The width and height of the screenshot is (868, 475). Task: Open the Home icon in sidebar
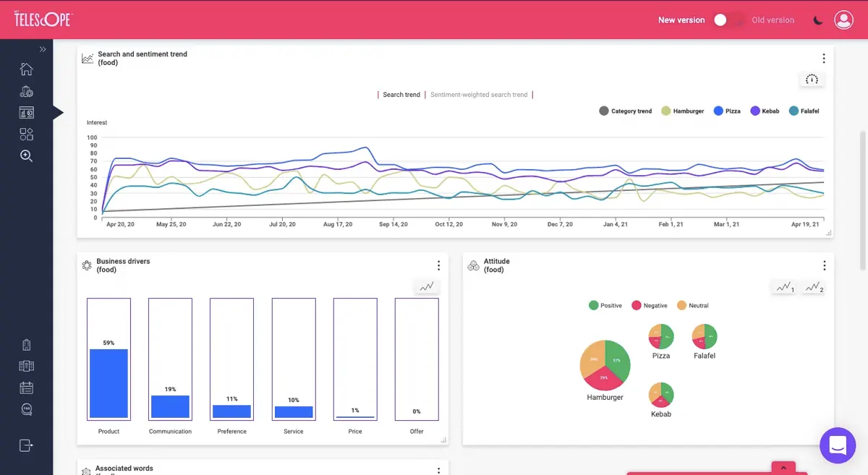tap(26, 69)
